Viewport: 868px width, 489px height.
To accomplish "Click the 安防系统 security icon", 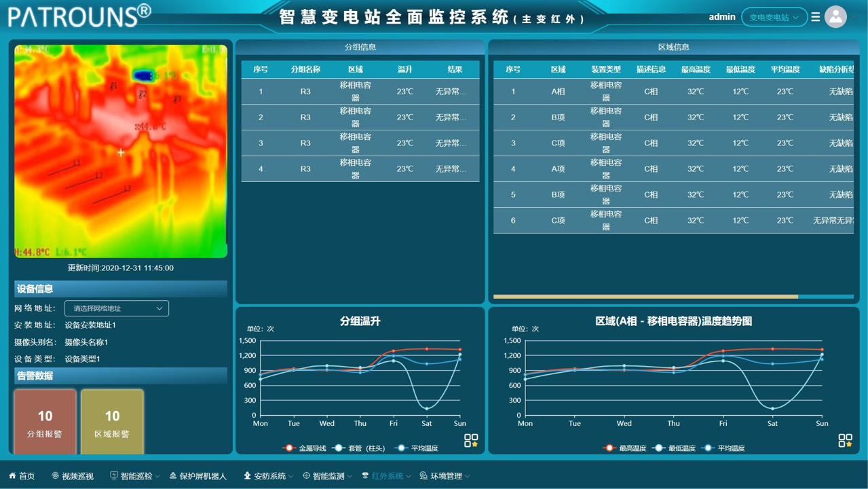I will coord(247,476).
